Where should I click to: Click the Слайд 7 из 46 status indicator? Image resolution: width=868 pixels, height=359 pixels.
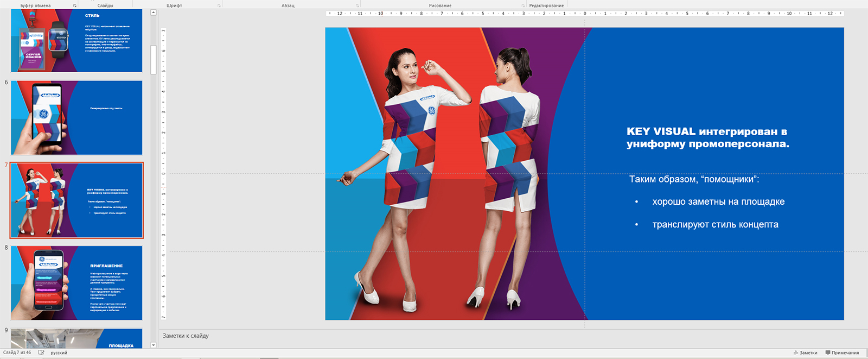(17, 352)
